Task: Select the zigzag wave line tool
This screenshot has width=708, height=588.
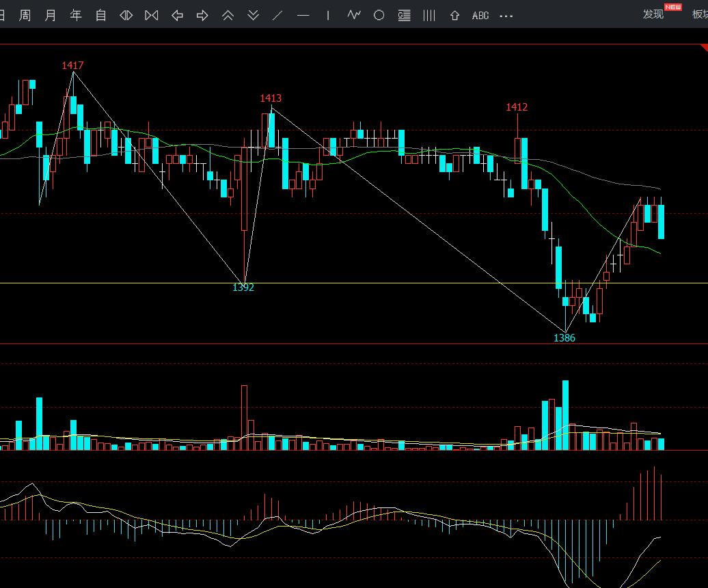Action: point(353,15)
